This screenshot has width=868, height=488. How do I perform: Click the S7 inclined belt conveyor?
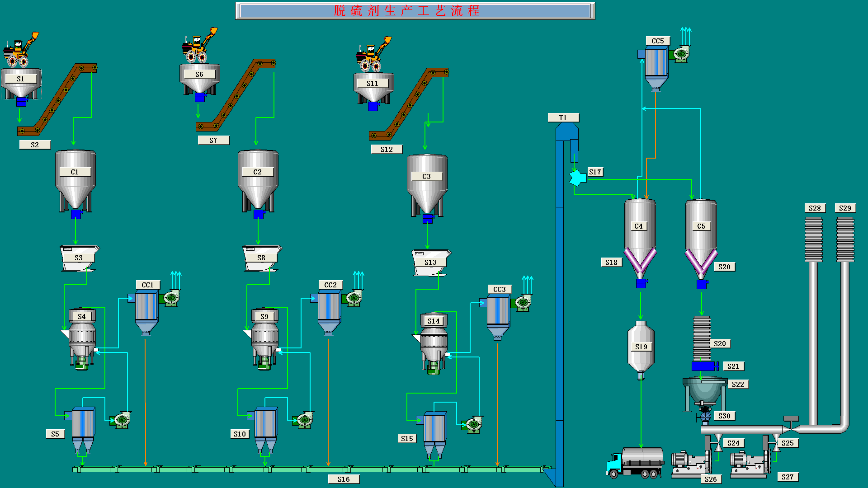[235, 96]
